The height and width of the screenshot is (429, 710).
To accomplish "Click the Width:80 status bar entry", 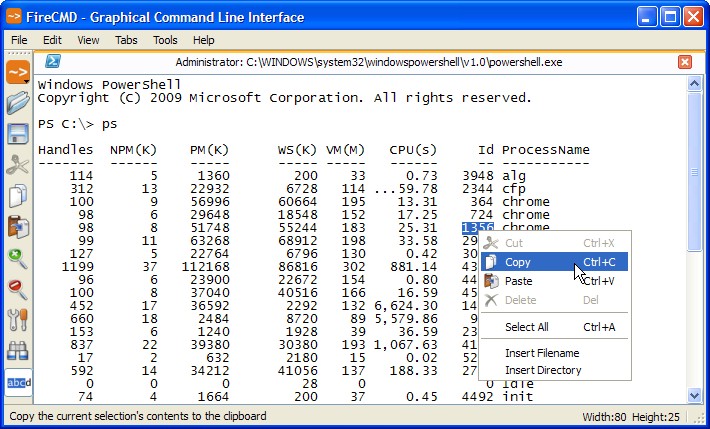I will pyautogui.click(x=604, y=417).
